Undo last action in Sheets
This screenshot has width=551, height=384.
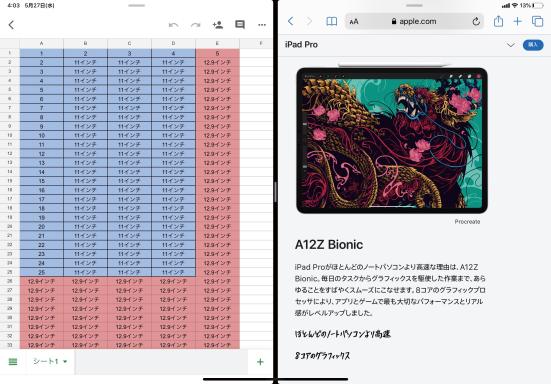click(x=173, y=25)
